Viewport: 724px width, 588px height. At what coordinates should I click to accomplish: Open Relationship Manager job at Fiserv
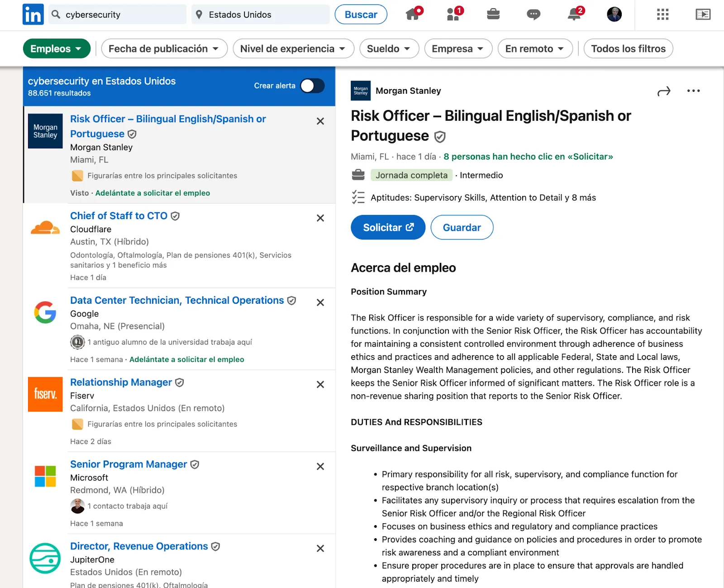(121, 382)
